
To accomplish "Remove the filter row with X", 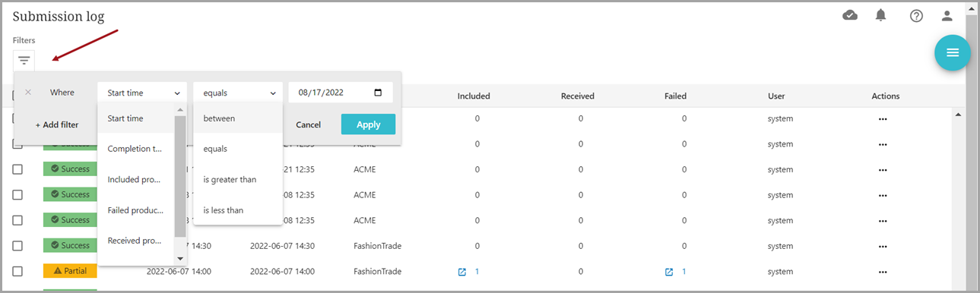I will (x=28, y=93).
